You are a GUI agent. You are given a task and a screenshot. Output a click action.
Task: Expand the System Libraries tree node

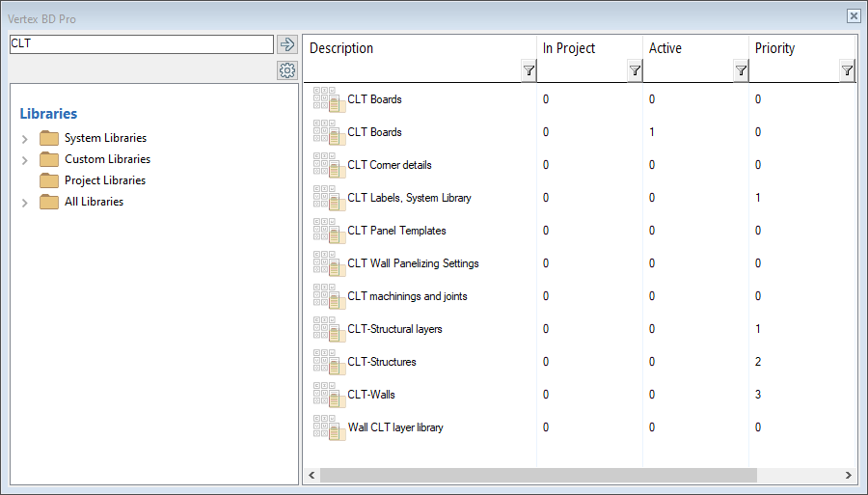coord(25,139)
